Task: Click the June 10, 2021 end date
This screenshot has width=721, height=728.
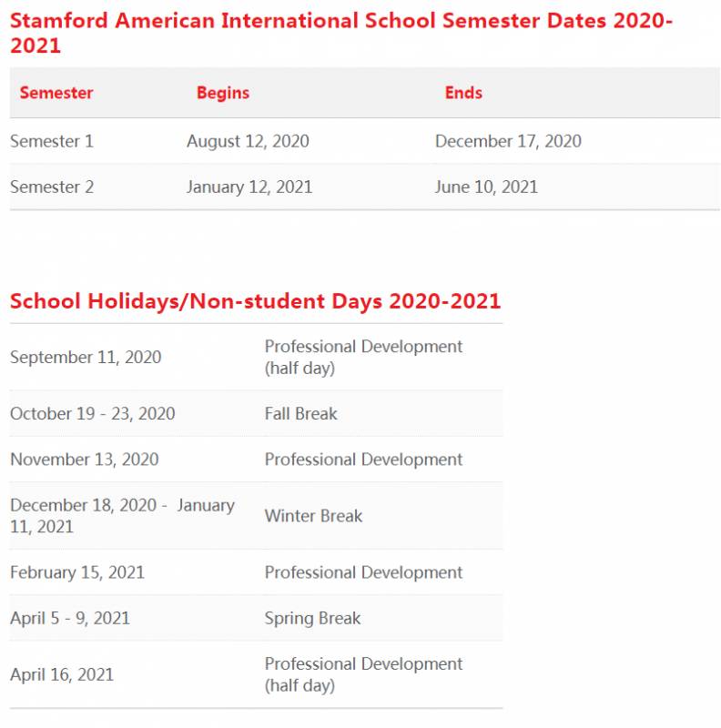Action: click(486, 187)
